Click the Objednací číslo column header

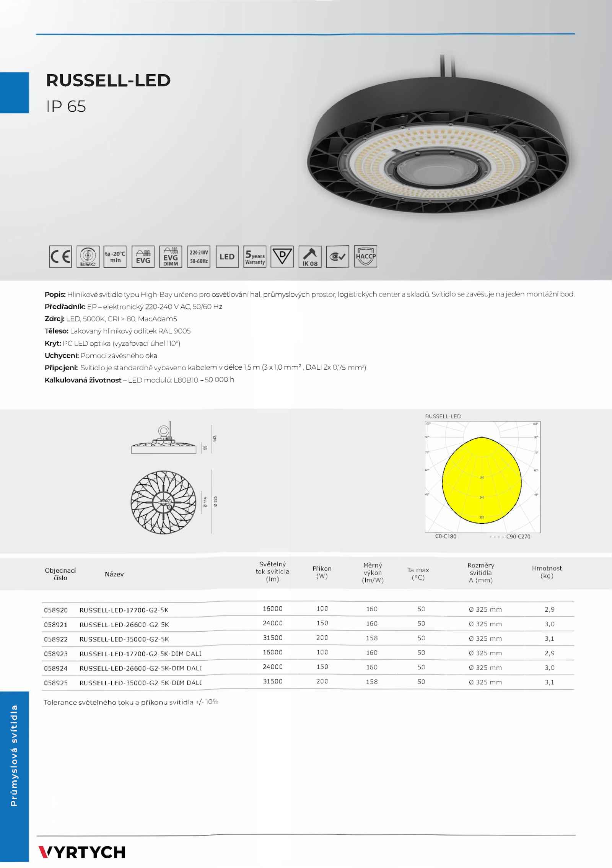[60, 574]
